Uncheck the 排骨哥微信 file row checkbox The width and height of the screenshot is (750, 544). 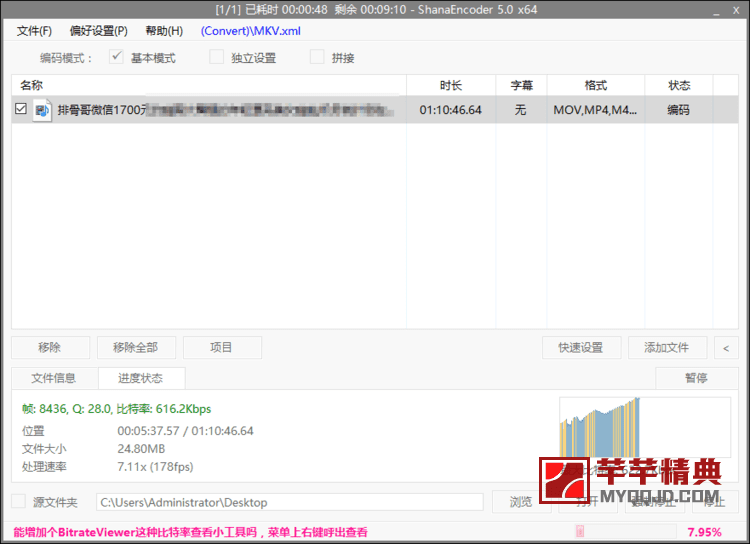click(x=21, y=109)
